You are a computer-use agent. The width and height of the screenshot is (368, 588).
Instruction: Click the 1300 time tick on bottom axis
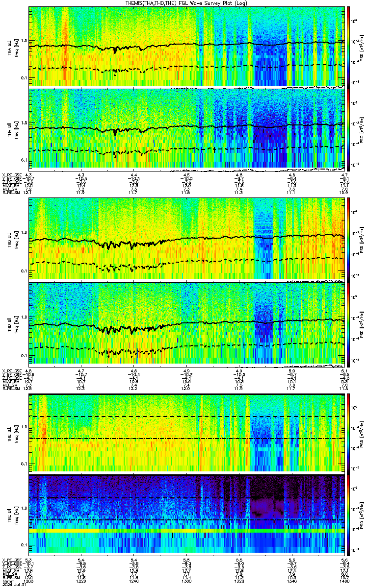coord(186,581)
